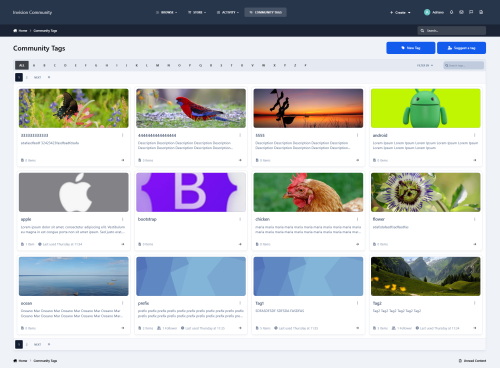The width and height of the screenshot is (500, 368).
Task: Expand the Browse dropdown menu
Action: pyautogui.click(x=167, y=12)
